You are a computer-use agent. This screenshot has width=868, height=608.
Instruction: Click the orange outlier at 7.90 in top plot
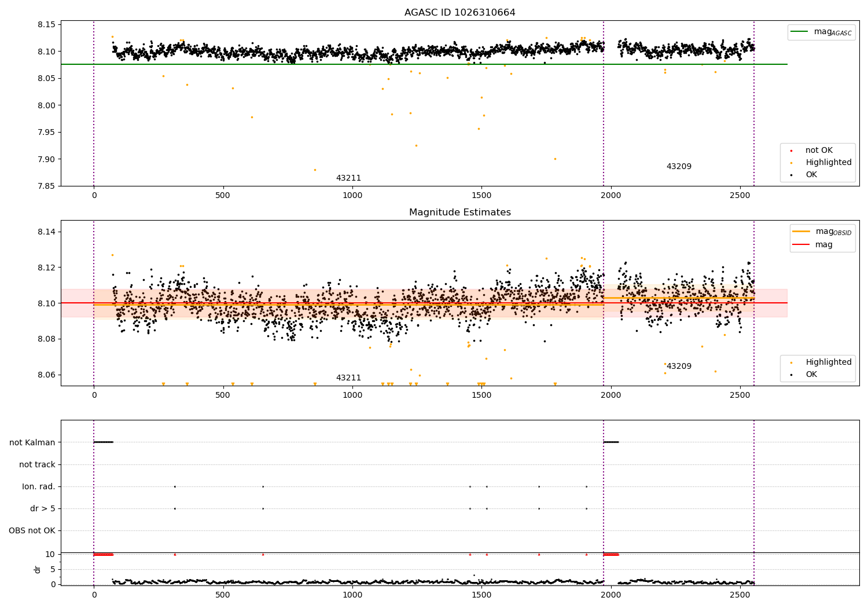click(x=555, y=159)
